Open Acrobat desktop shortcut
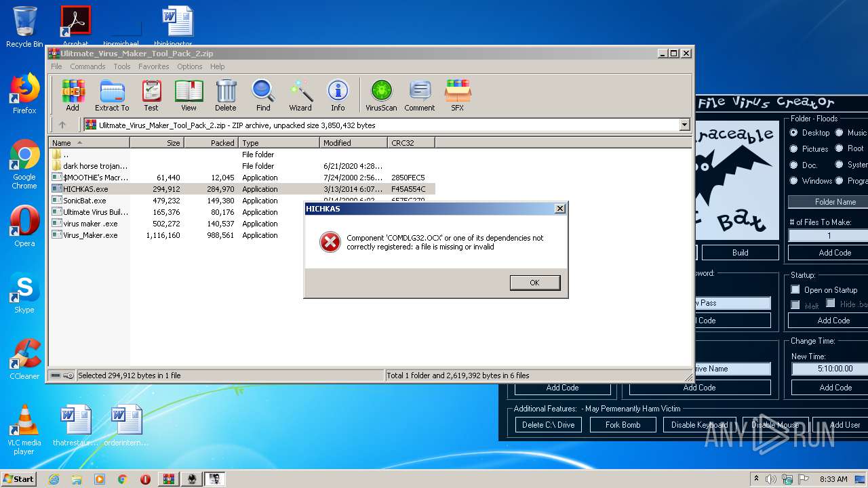The image size is (868, 488). [x=75, y=26]
